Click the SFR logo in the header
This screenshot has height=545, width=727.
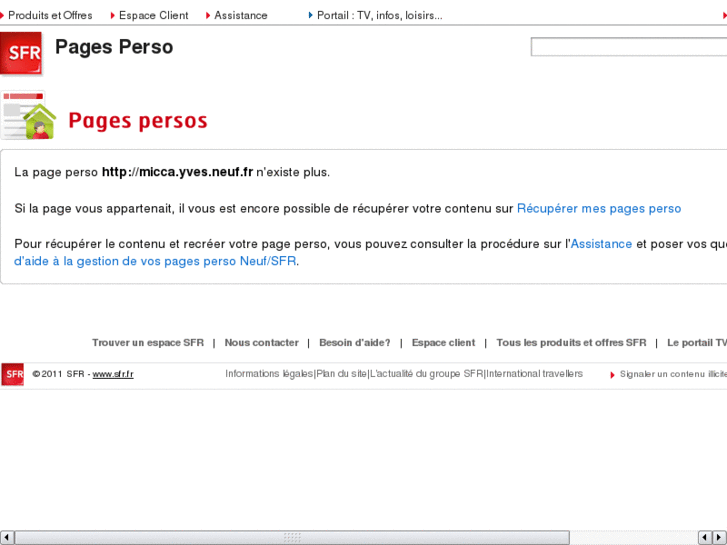point(21,53)
